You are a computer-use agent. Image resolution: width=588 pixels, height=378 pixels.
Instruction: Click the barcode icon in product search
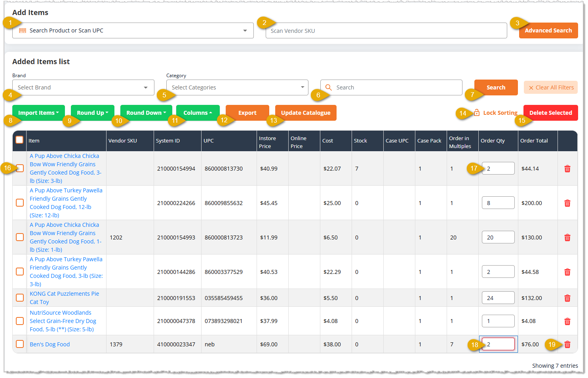tap(23, 30)
